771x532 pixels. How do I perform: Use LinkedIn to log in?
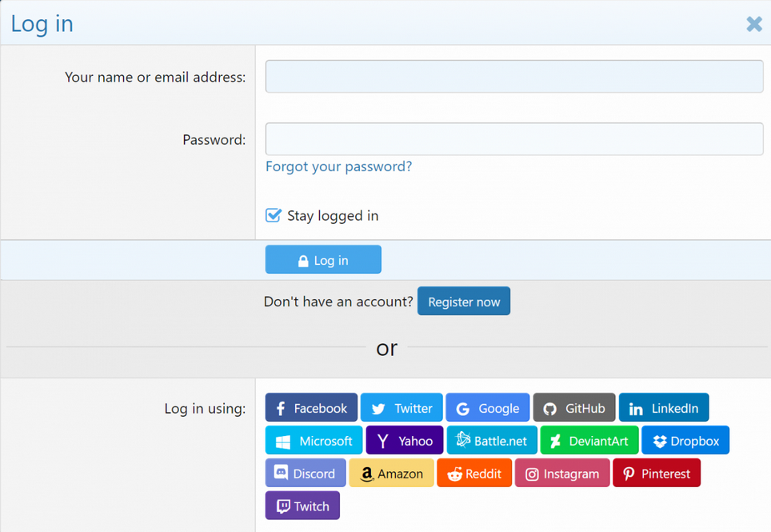[x=663, y=408]
